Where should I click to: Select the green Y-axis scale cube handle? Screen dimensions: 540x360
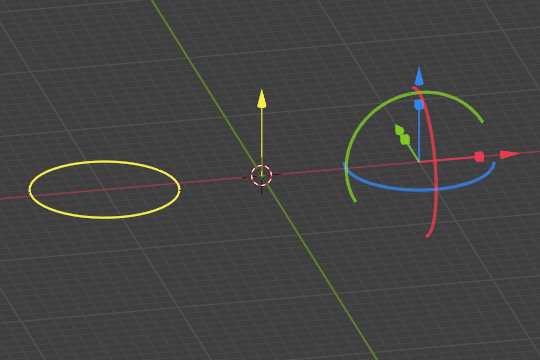tap(405, 140)
